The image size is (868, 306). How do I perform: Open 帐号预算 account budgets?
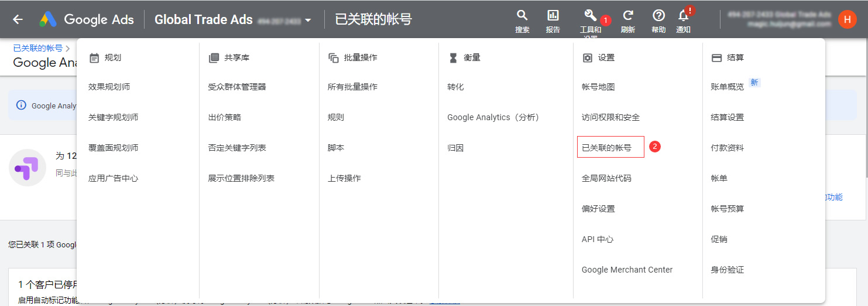(x=727, y=209)
